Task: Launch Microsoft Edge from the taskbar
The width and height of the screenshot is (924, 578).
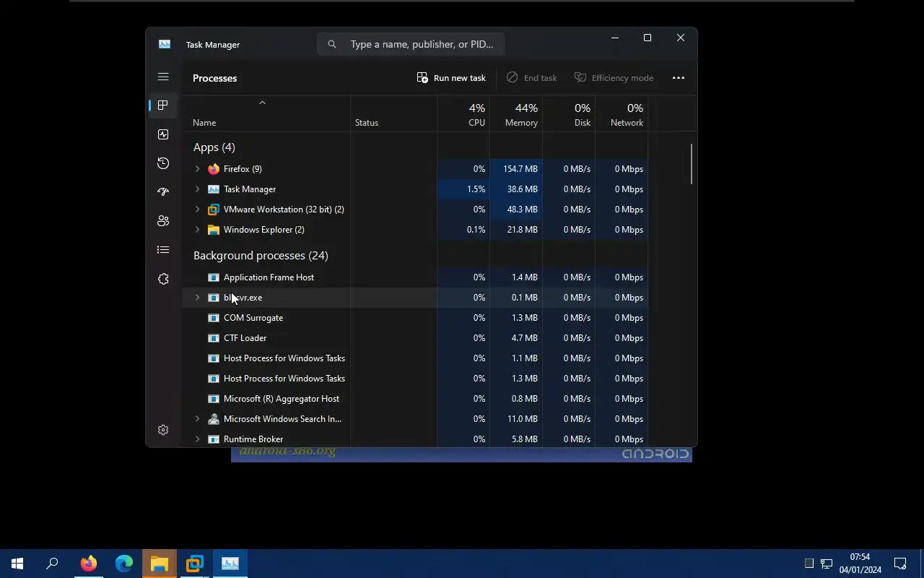Action: 124,564
